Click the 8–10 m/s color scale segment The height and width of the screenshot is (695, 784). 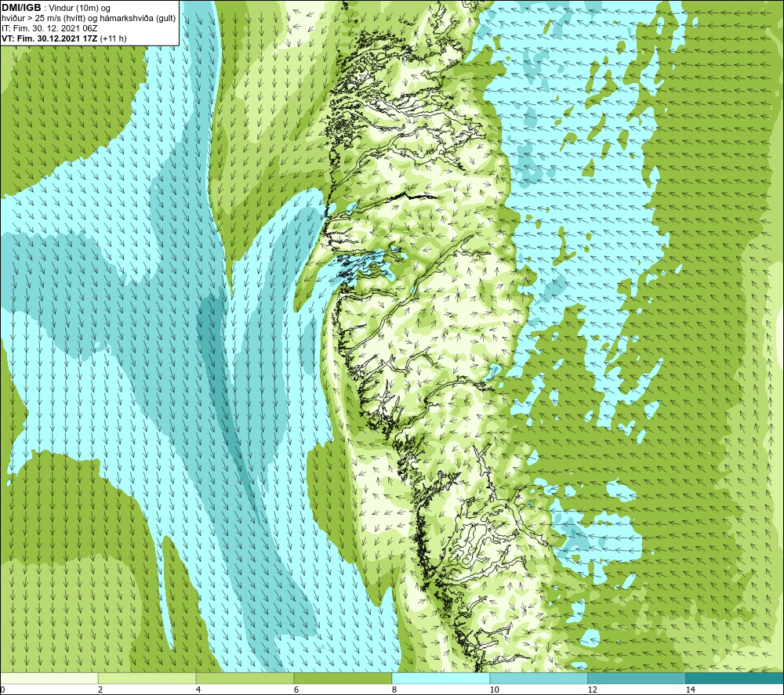441,678
